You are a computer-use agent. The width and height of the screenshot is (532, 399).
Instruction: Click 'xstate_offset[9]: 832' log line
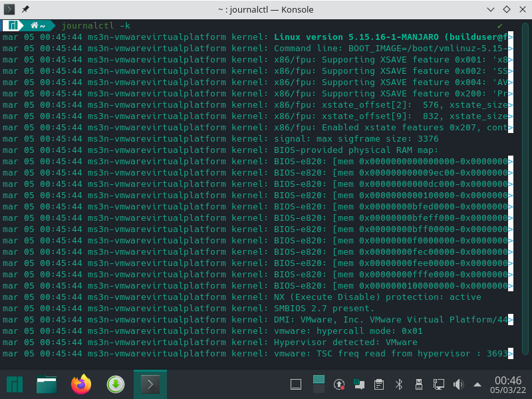pyautogui.click(x=257, y=116)
